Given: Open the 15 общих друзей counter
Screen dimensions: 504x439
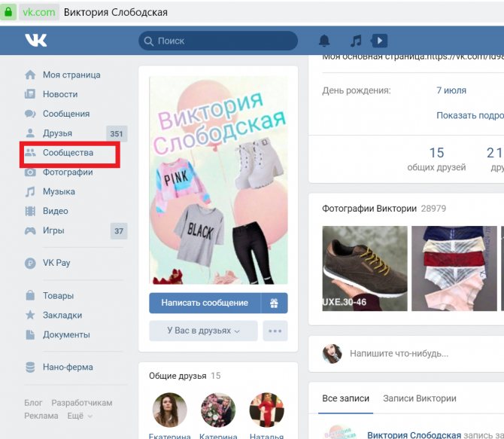Looking at the screenshot, I should point(436,159).
